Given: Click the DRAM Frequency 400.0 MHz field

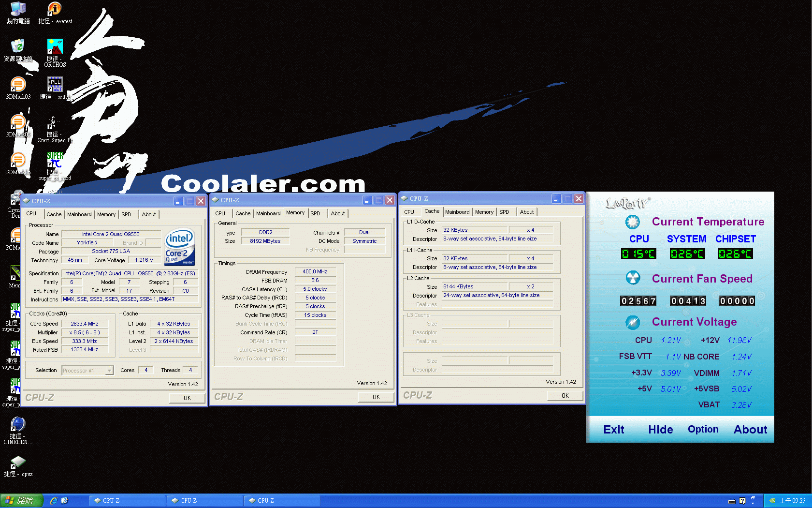Looking at the screenshot, I should (315, 272).
